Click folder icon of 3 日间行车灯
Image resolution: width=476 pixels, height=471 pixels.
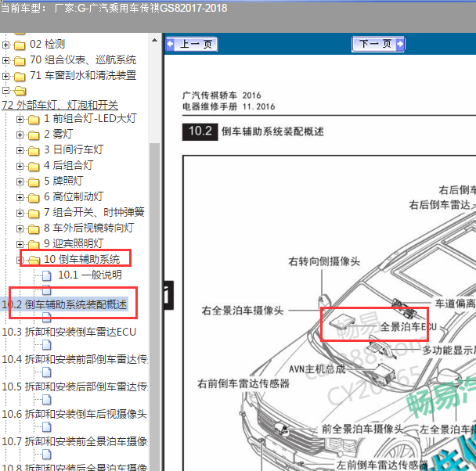pyautogui.click(x=34, y=151)
